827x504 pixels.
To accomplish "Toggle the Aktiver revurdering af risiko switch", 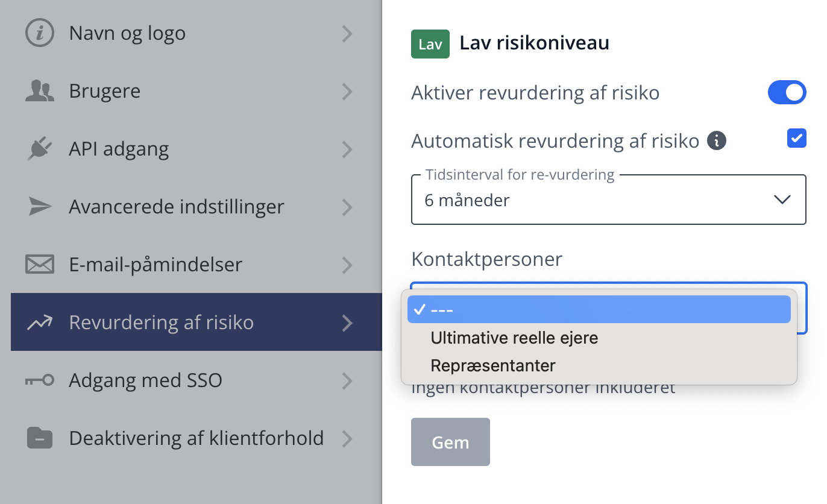I will (787, 93).
